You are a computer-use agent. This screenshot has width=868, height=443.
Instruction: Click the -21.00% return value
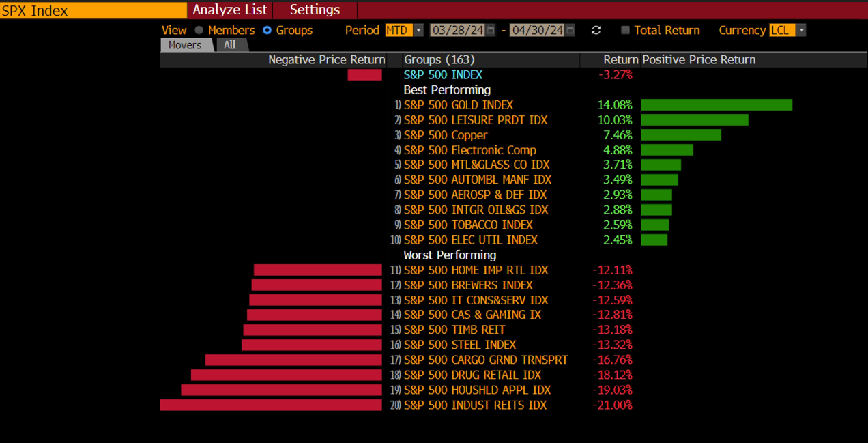pyautogui.click(x=612, y=405)
